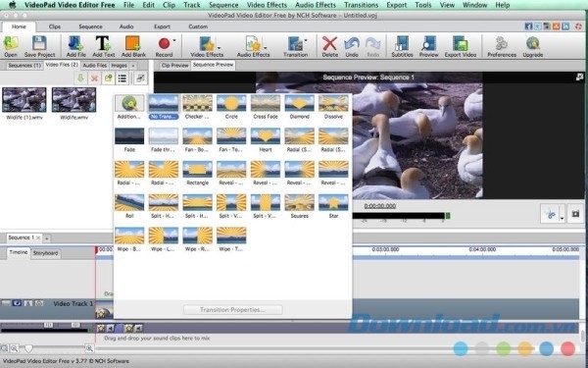
Task: Open the Apple menu
Action: pyautogui.click(x=13, y=5)
